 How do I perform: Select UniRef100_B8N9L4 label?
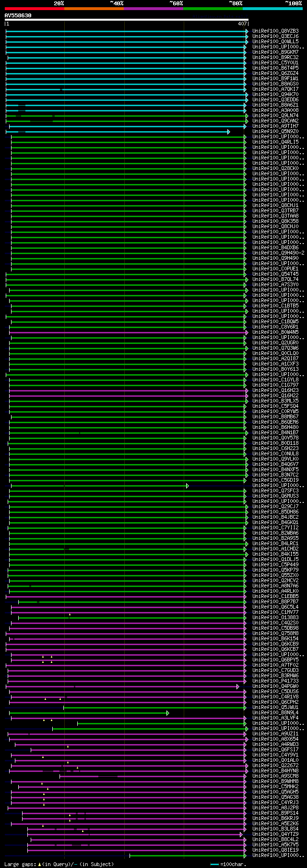[275, 713]
